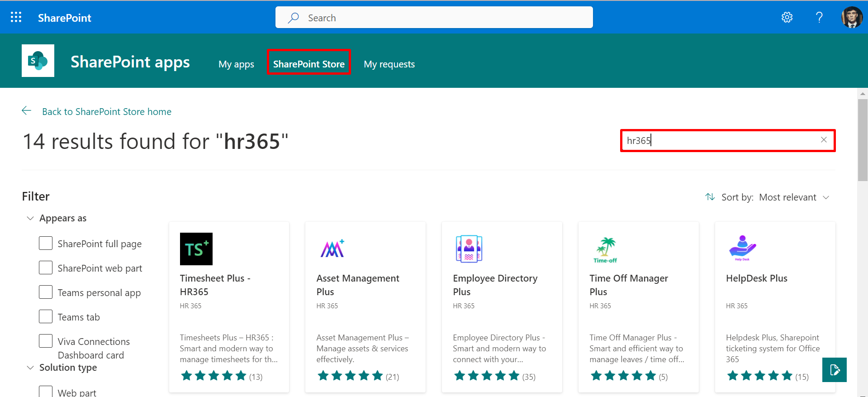The height and width of the screenshot is (397, 868).
Task: Collapse the Solution type filter section
Action: click(30, 368)
